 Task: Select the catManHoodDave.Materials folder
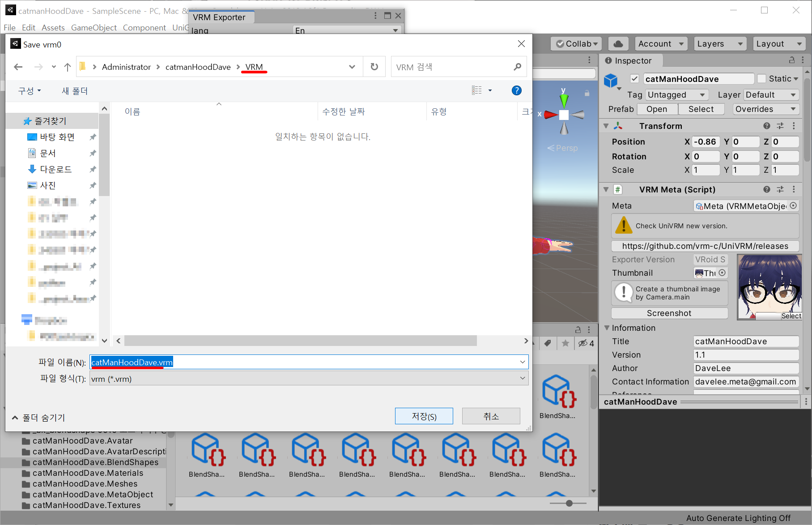(x=88, y=473)
